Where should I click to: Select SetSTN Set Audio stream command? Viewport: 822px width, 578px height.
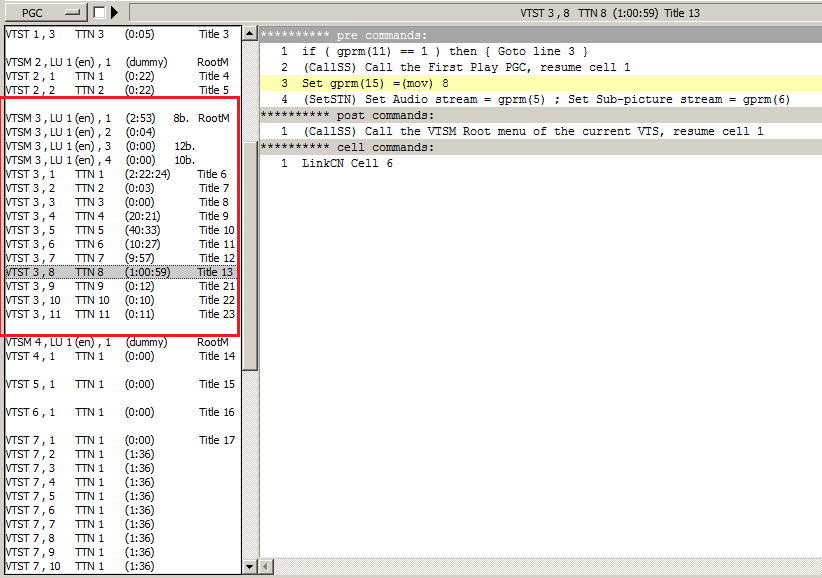(541, 99)
